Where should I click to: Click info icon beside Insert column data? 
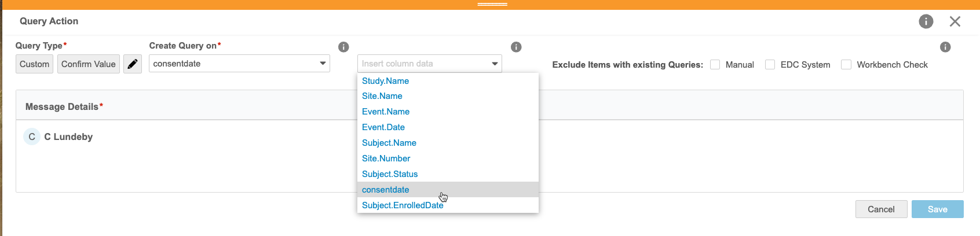(516, 47)
